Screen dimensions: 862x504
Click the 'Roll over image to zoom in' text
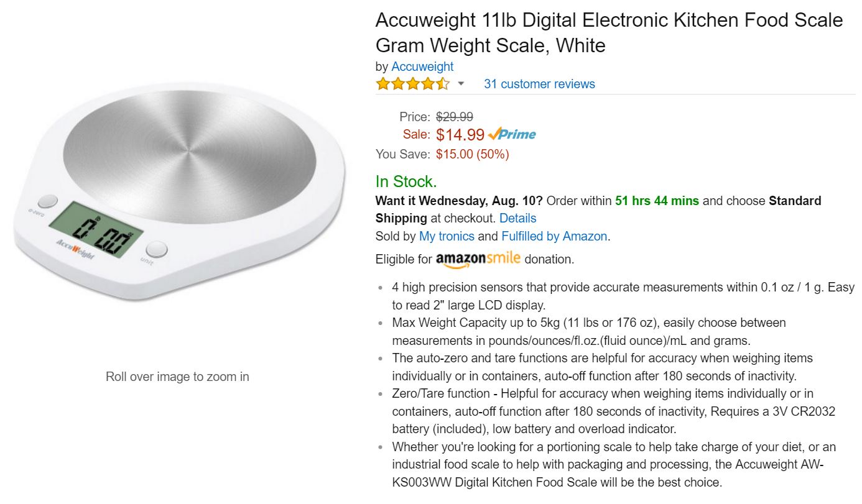tap(177, 377)
